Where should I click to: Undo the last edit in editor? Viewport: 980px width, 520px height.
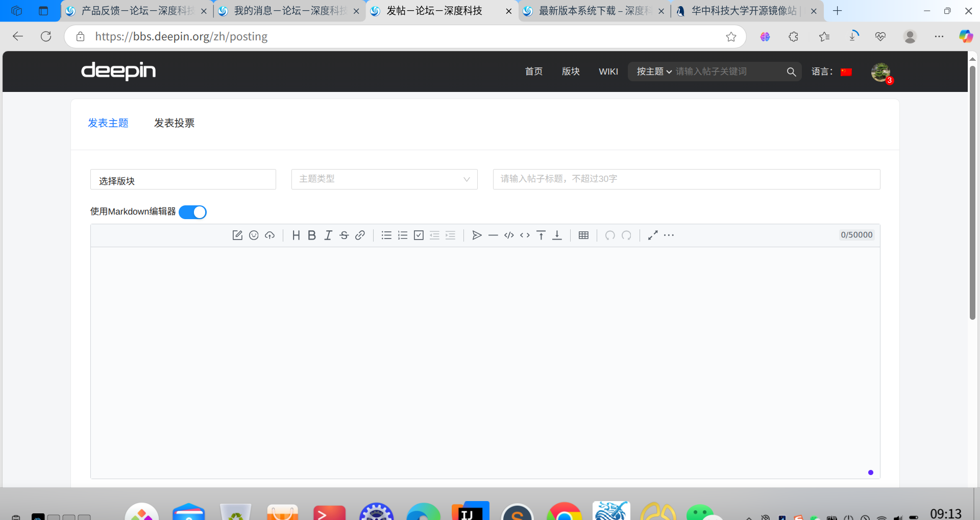coord(610,235)
